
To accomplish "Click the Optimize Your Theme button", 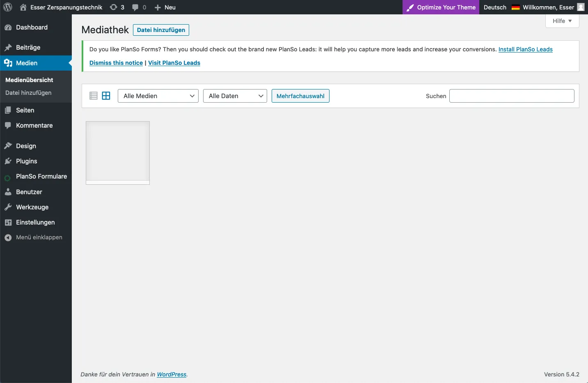I will coord(441,7).
